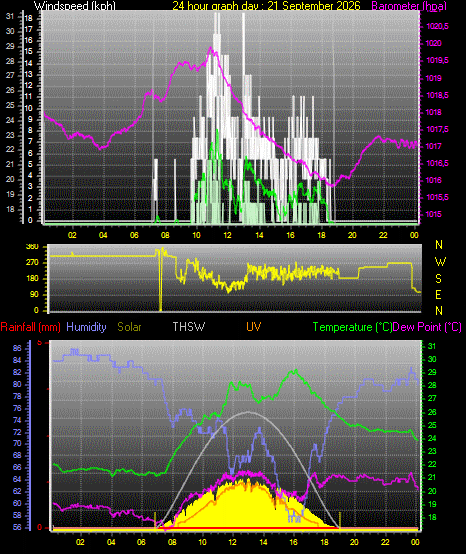Click '56' on the blue humidity axis
This screenshot has height=554, width=466.
(x=17, y=527)
